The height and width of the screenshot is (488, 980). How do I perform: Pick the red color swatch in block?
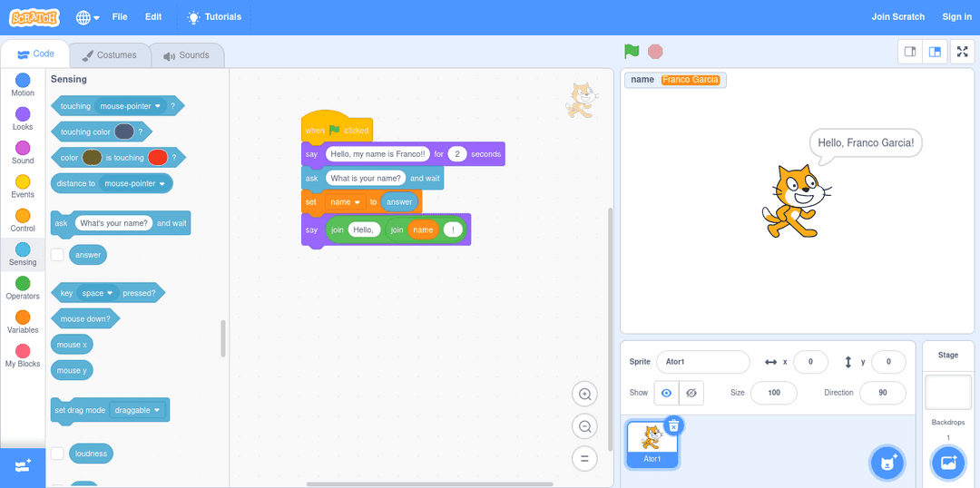pyautogui.click(x=158, y=158)
